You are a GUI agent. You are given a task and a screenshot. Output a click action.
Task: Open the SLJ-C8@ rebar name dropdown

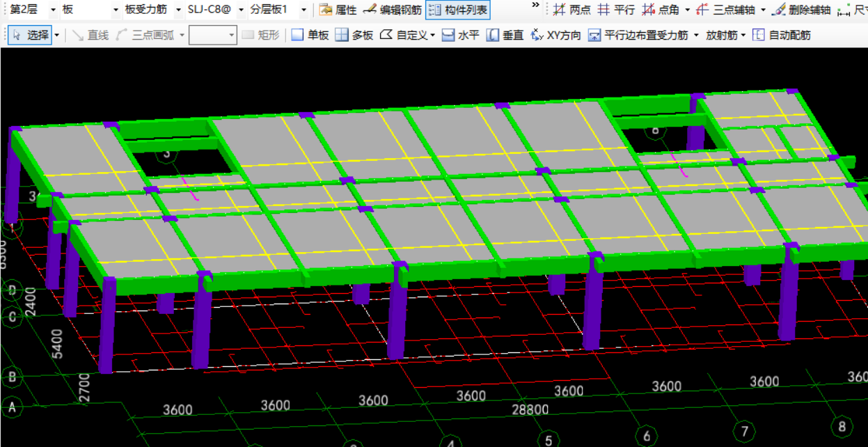tap(242, 10)
